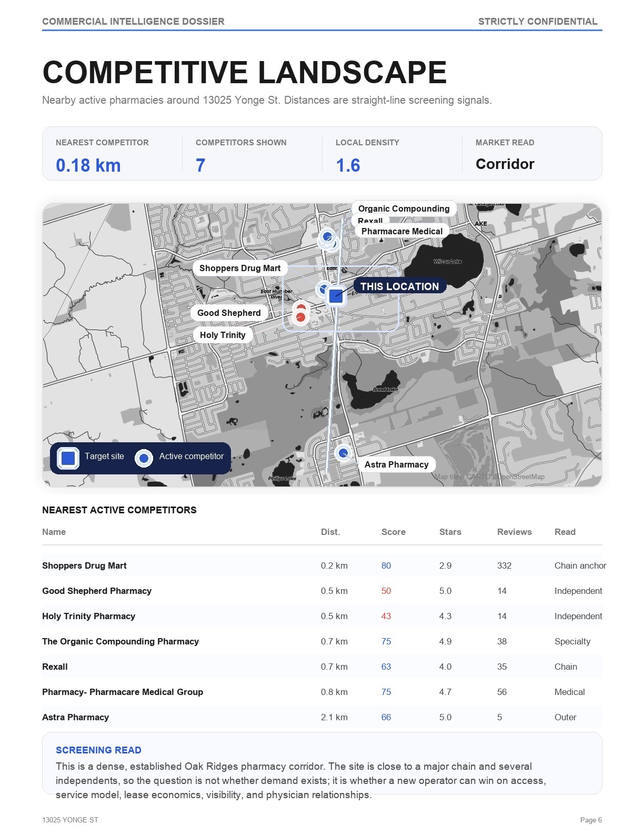
Task: Click the Medical read value
Action: tap(569, 692)
